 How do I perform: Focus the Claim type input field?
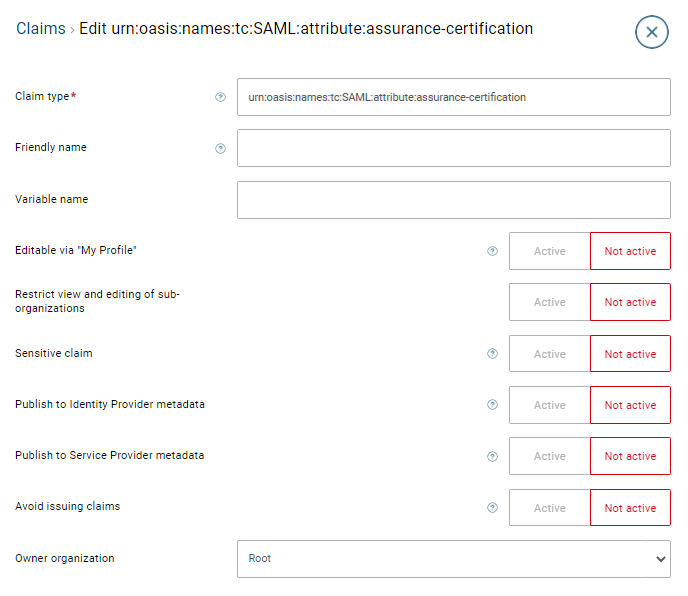coord(453,97)
